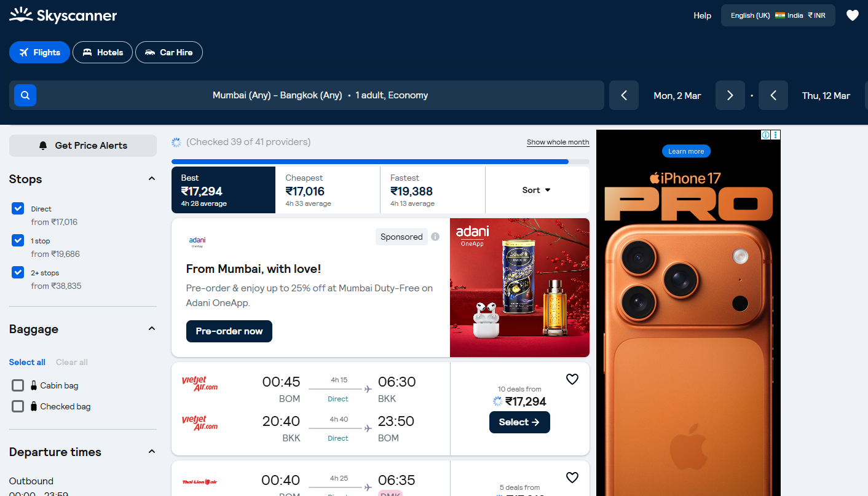Collapse the Stops filter section

click(x=152, y=179)
